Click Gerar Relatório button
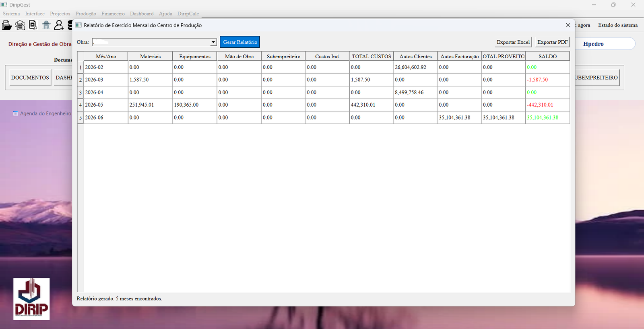Viewport: 644px width, 329px height. pos(240,42)
